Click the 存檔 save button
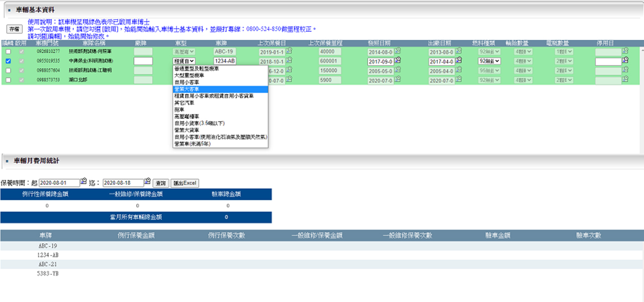 coord(14,29)
